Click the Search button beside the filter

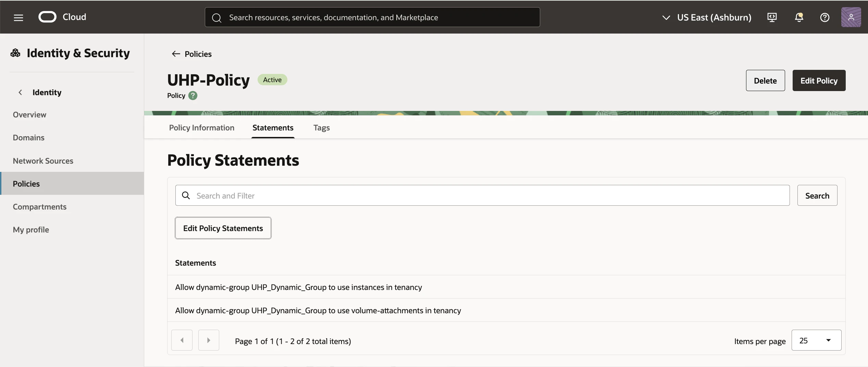(x=817, y=195)
